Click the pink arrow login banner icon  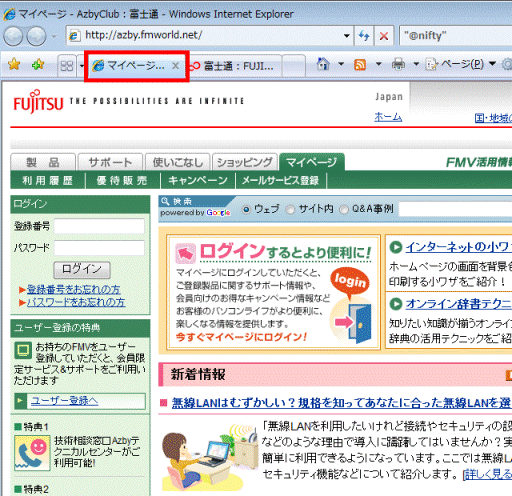[x=186, y=253]
